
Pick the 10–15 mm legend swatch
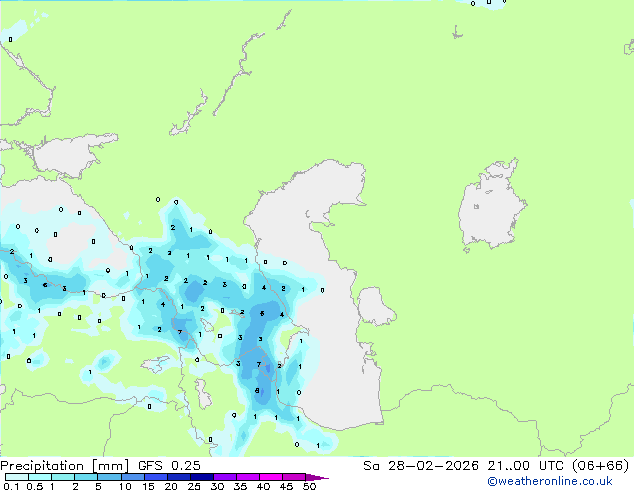click(133, 477)
